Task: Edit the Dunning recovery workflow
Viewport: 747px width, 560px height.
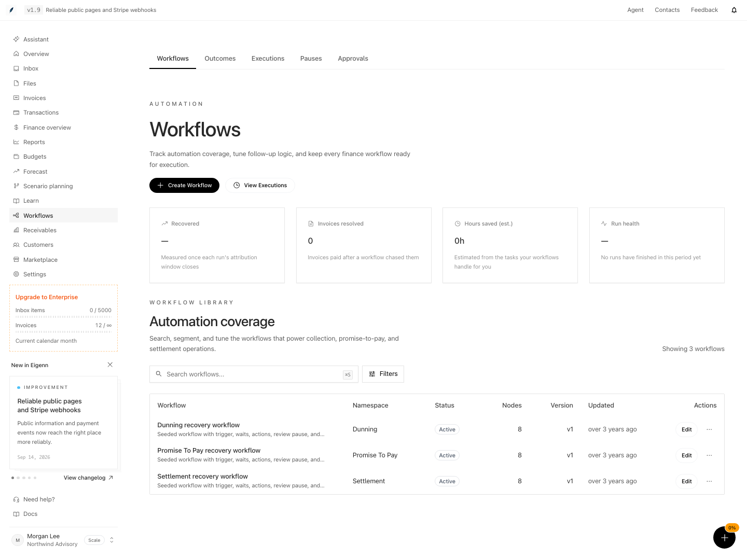Action: [x=686, y=429]
